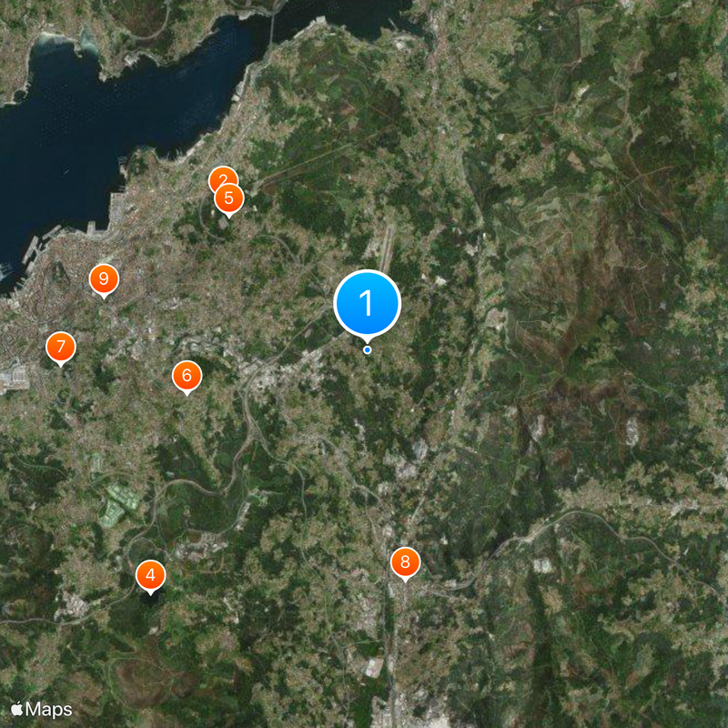Select orange map pin number 7
Screen dimensions: 728x728
pyautogui.click(x=61, y=348)
